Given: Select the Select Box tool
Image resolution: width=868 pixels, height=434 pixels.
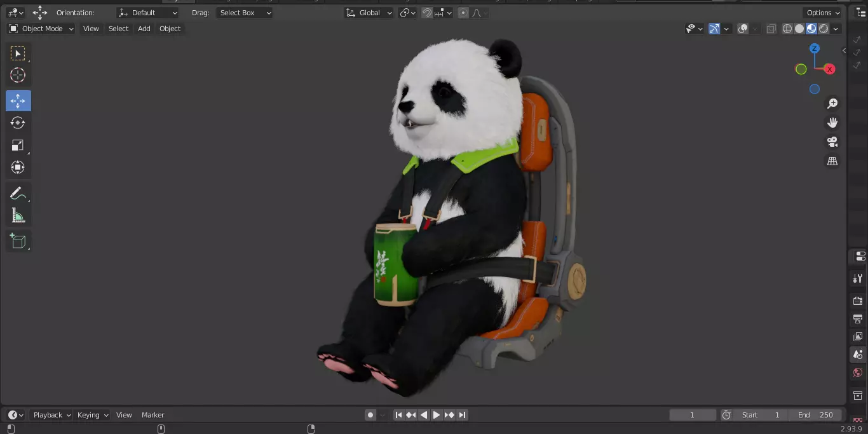Looking at the screenshot, I should (18, 53).
